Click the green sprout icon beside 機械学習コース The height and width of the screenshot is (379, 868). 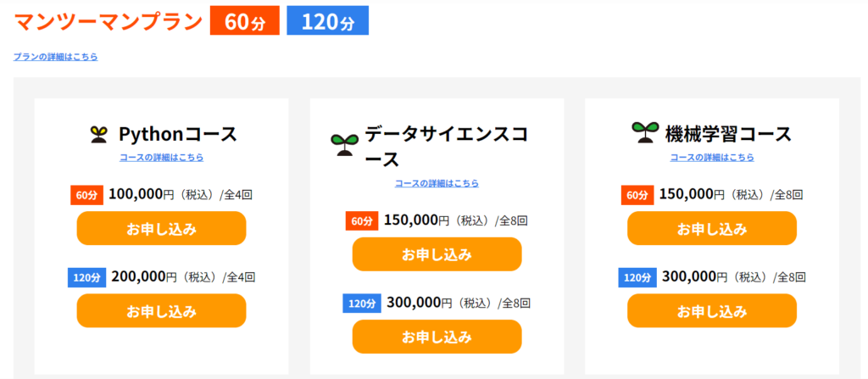[645, 133]
